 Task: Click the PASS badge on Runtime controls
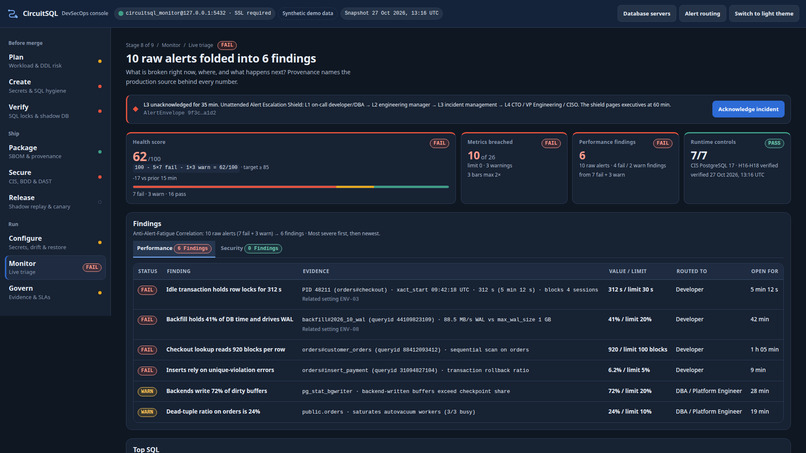point(774,143)
